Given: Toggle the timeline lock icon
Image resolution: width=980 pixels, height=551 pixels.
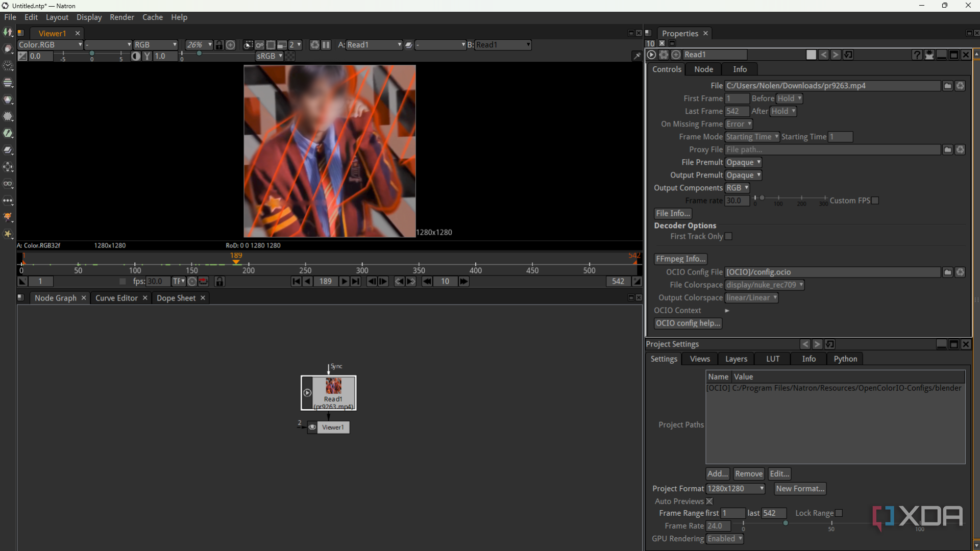Looking at the screenshot, I should click(219, 281).
